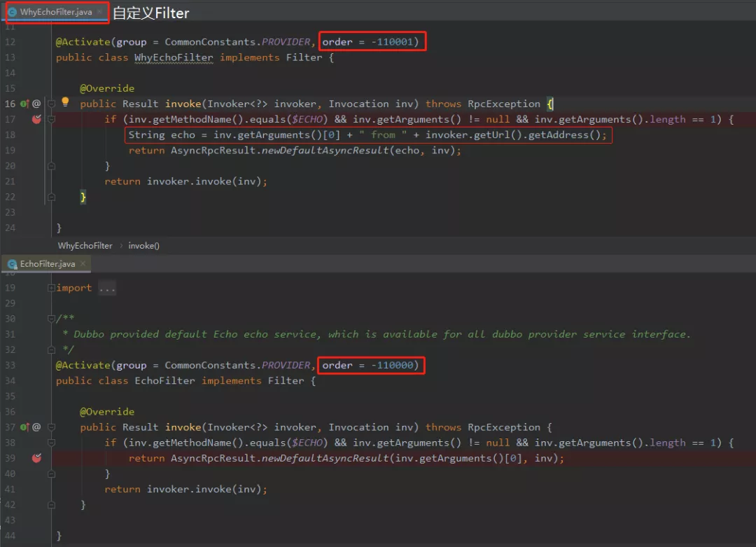Click the fold end marker at line 20
This screenshot has width=756, height=547.
point(51,166)
